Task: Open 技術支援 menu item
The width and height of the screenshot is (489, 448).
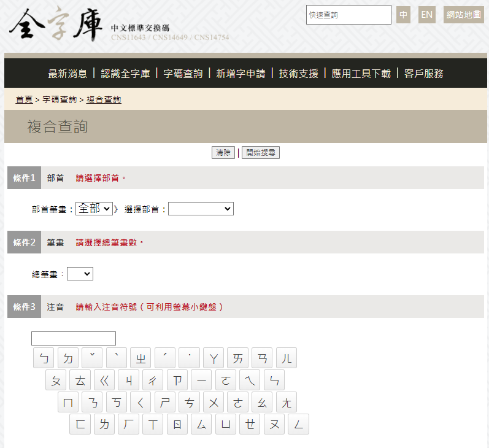Action: point(298,74)
